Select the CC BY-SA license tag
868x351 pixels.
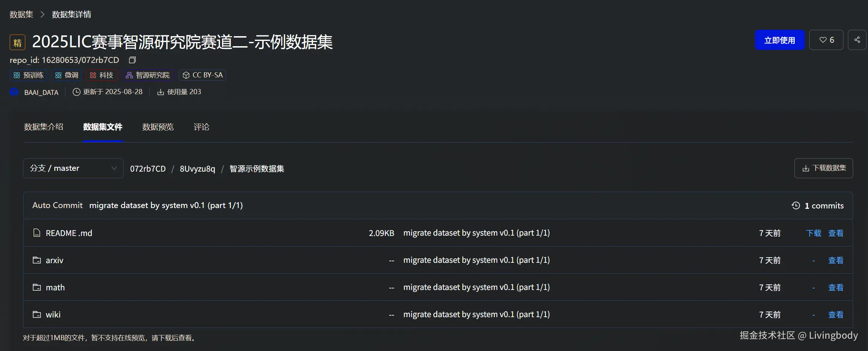[x=203, y=75]
